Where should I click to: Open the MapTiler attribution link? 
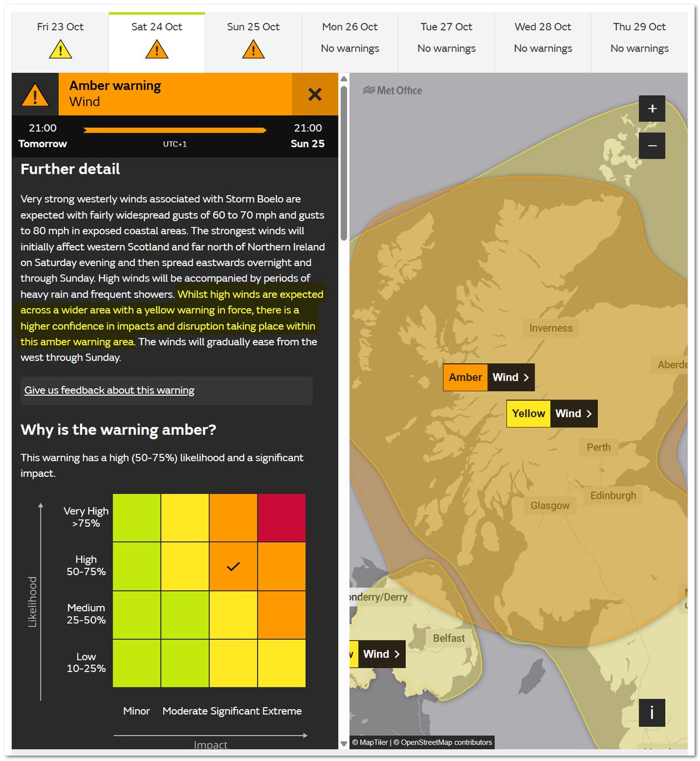tap(373, 742)
